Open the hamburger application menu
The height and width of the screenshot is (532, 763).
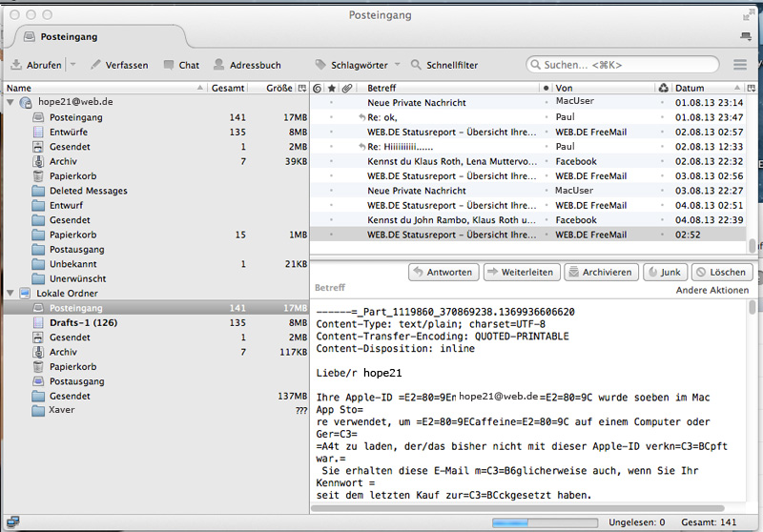click(x=740, y=65)
